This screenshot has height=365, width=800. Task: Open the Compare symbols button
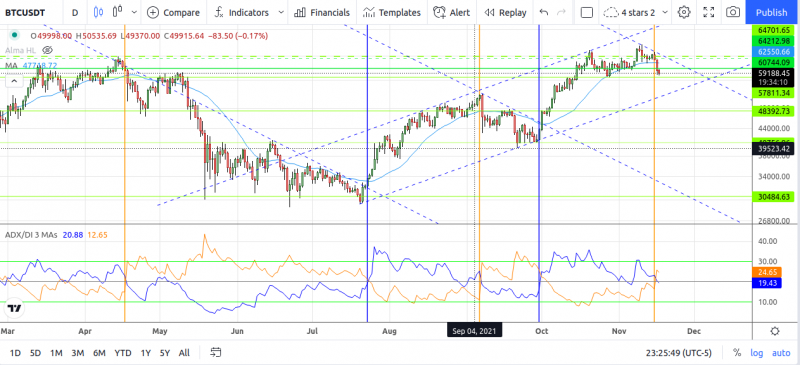pos(173,12)
